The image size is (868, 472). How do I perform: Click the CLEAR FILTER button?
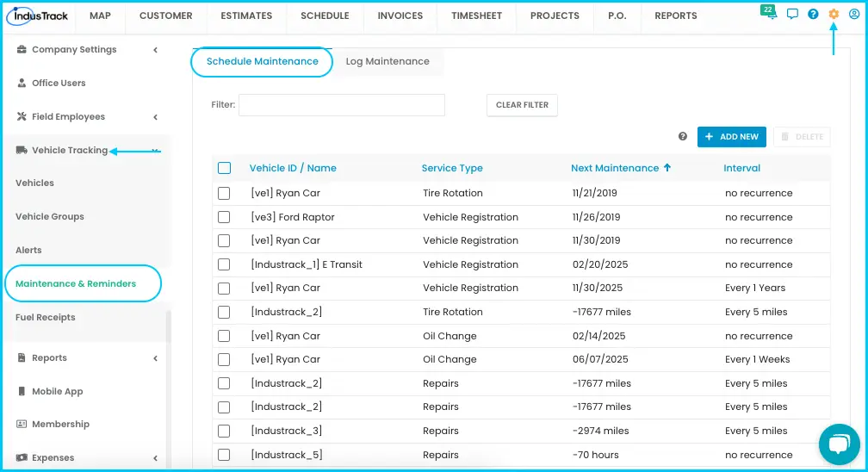(x=522, y=105)
